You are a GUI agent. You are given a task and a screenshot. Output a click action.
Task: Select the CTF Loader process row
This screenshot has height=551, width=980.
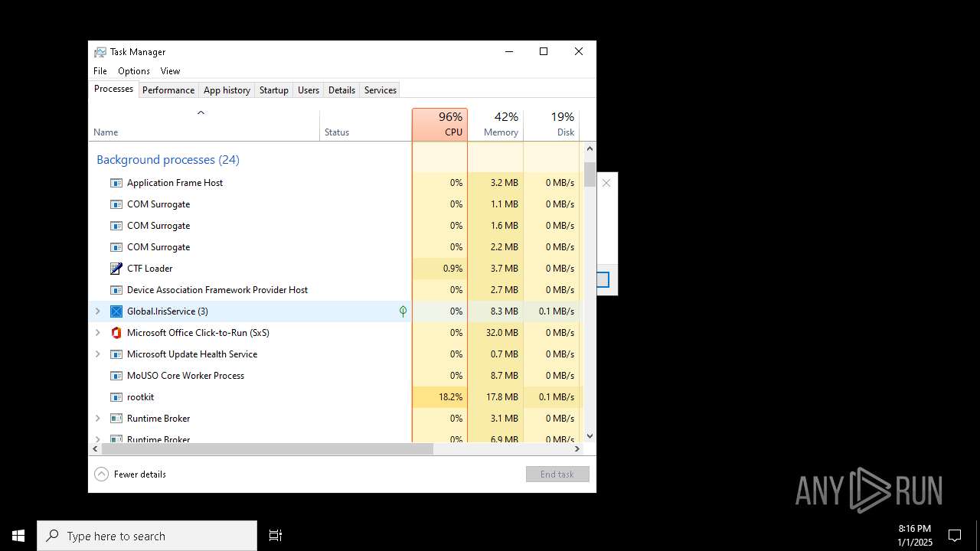(x=336, y=269)
